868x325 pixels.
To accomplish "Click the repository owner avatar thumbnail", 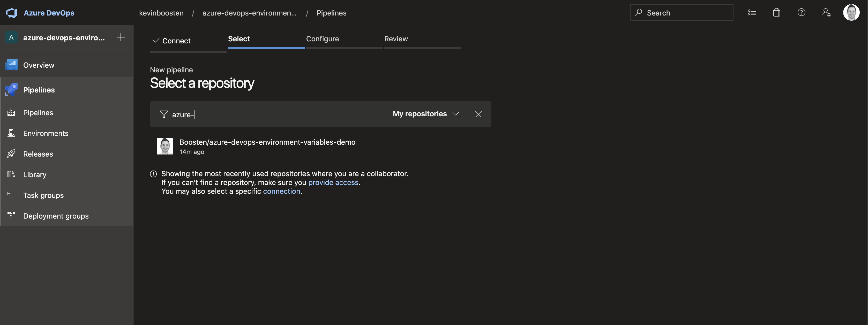I will (x=165, y=146).
